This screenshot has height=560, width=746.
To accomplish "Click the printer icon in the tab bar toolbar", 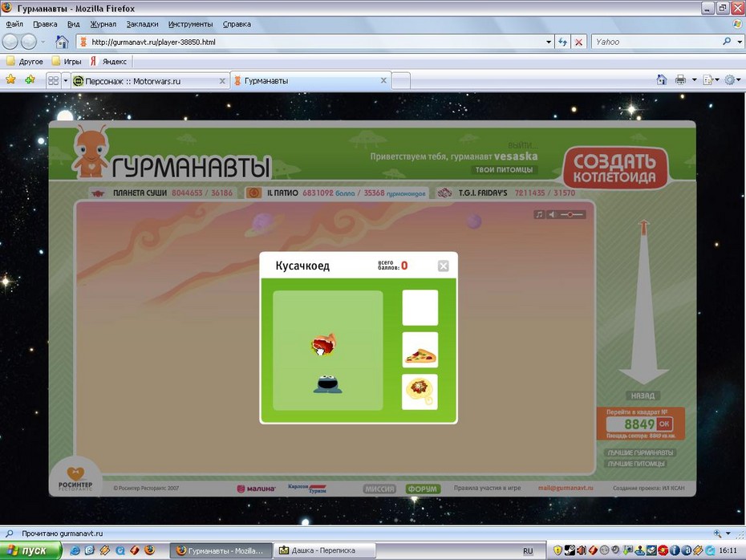I will click(681, 80).
